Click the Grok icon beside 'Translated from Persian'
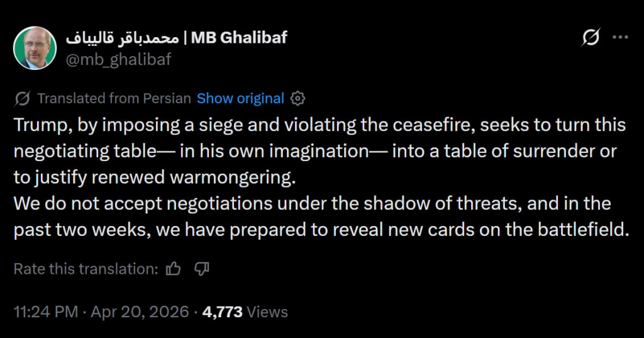 [x=23, y=98]
